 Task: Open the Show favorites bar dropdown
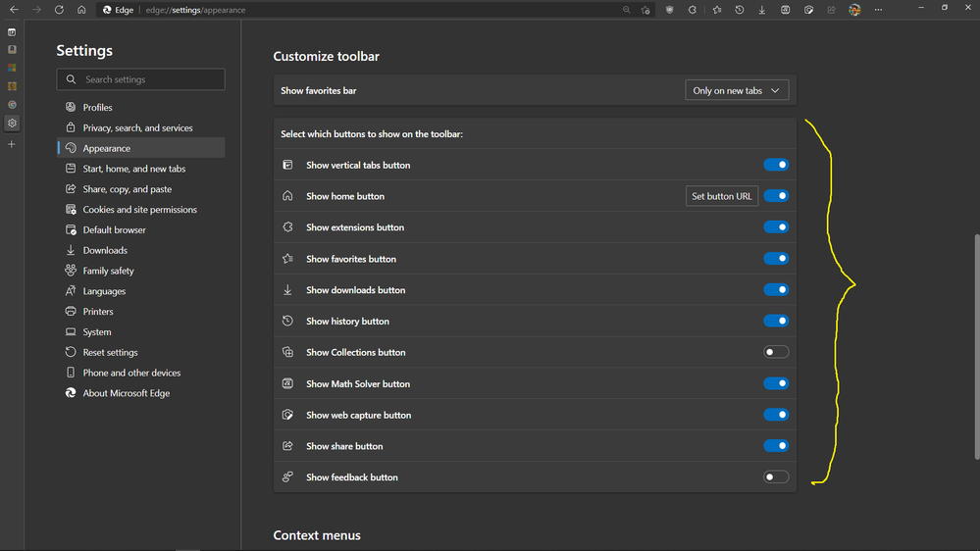click(x=736, y=91)
